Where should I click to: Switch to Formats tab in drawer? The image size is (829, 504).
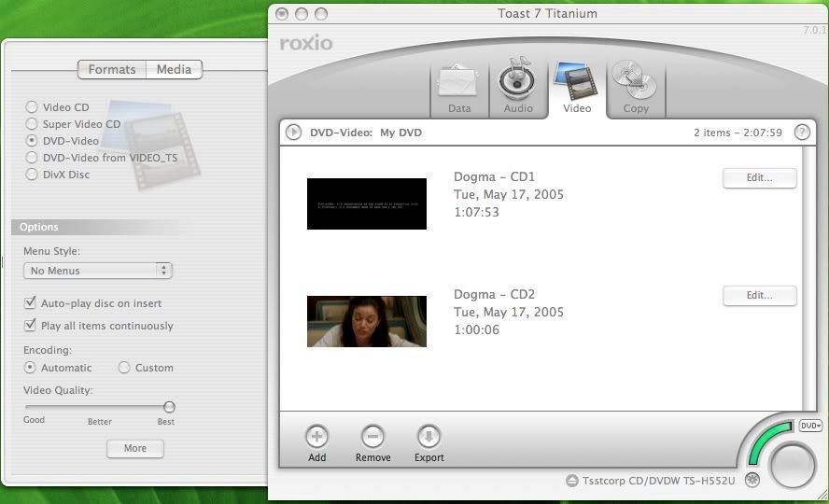point(111,69)
